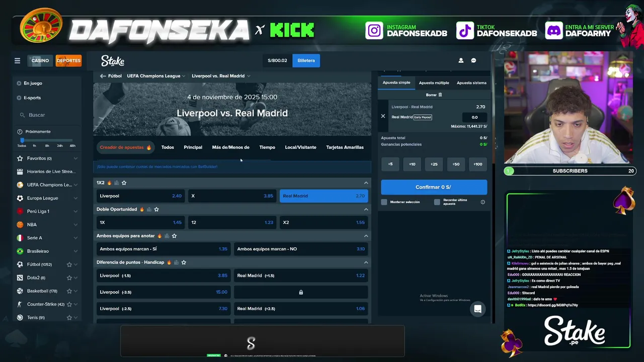Favorite Ambos equipos para anotar star

[x=174, y=236]
